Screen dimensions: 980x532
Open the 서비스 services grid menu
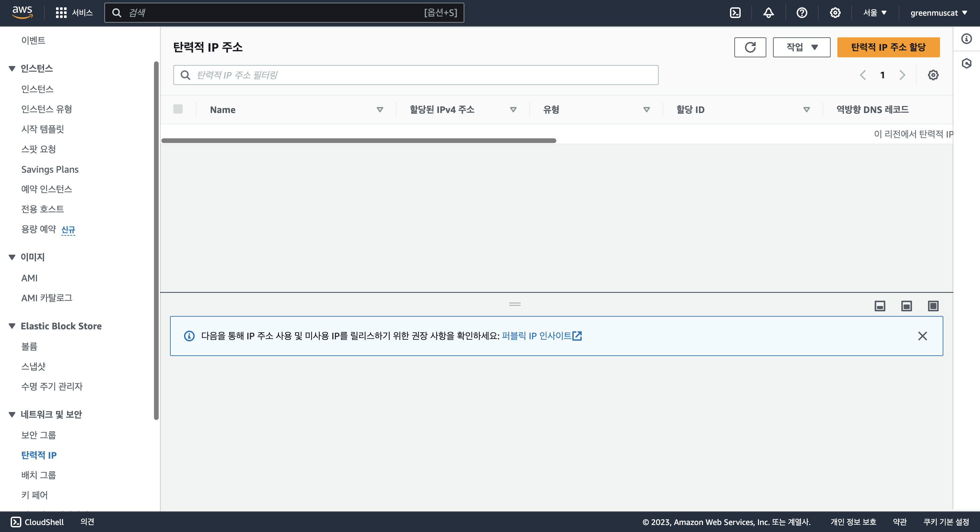[74, 13]
